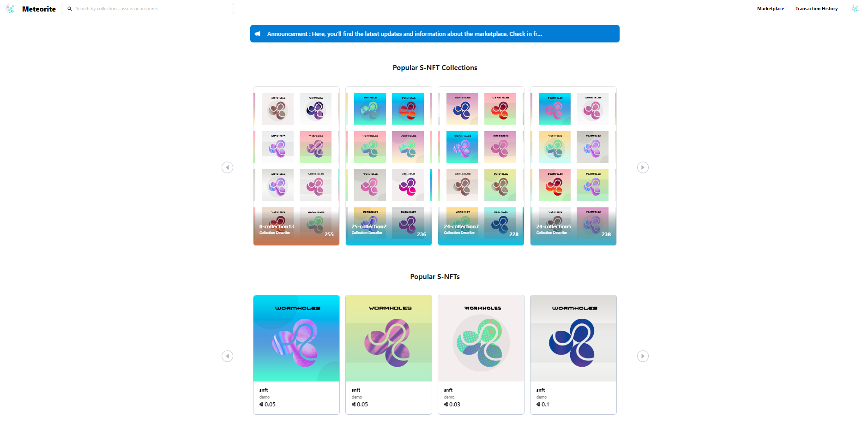The width and height of the screenshot is (868, 423).
Task: Open Transaction History page
Action: click(x=816, y=9)
